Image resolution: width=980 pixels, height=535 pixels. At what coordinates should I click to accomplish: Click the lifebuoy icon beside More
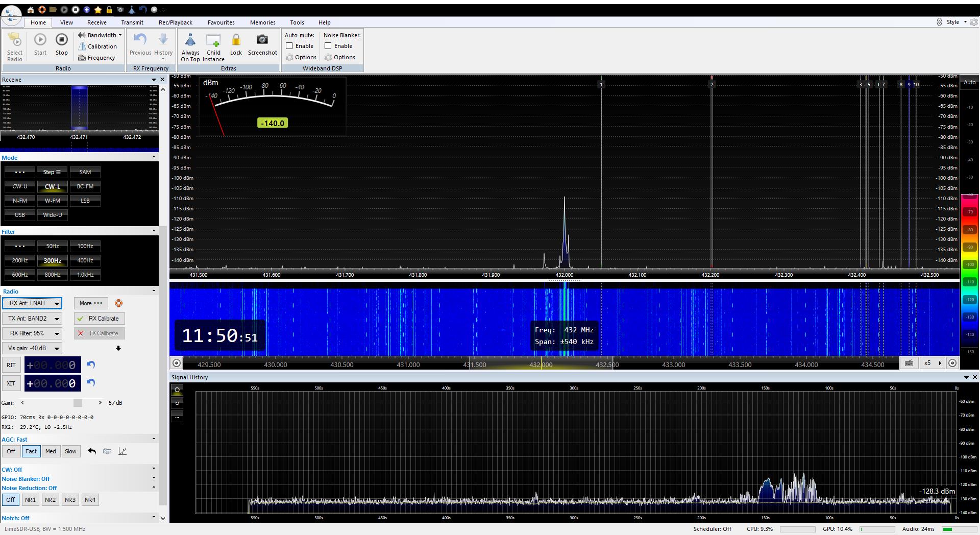click(x=118, y=303)
